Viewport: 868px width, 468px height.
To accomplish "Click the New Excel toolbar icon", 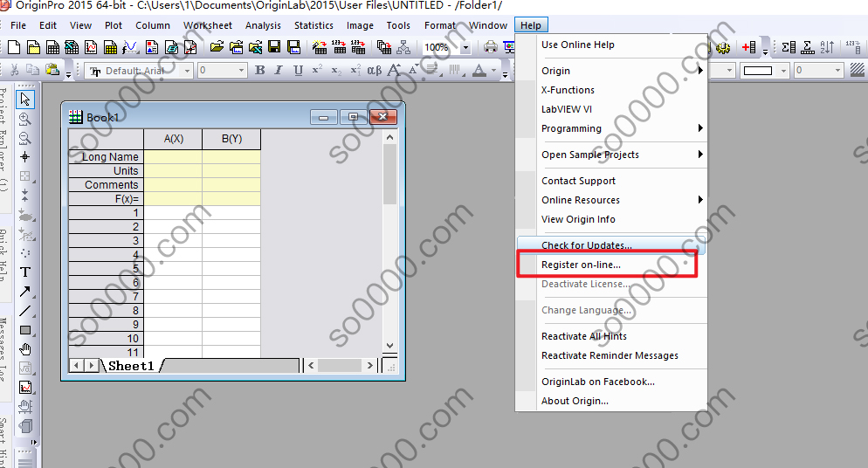I will click(x=72, y=47).
